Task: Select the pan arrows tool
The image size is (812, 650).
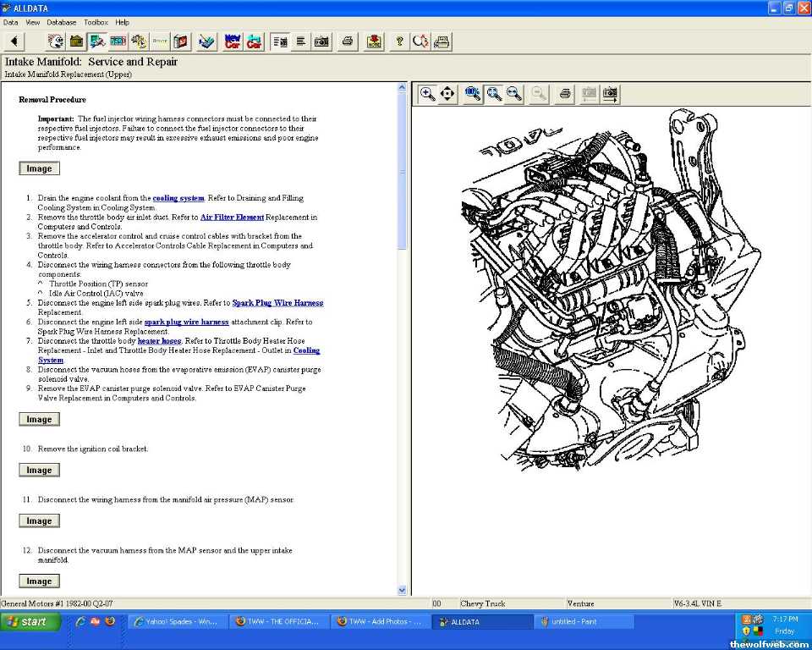Action: pos(447,94)
